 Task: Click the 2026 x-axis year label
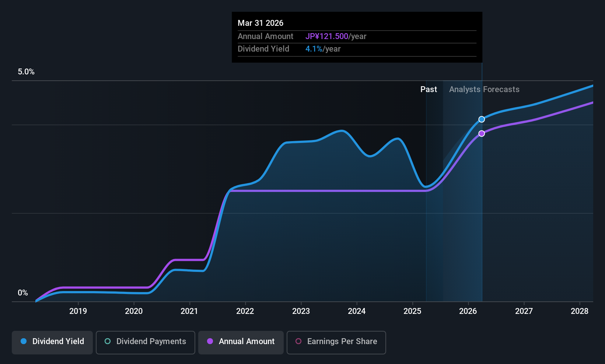[468, 311]
